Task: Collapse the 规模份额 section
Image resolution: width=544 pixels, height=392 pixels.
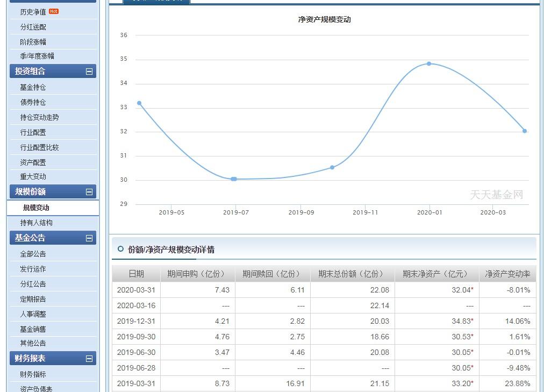Action: coord(89,191)
